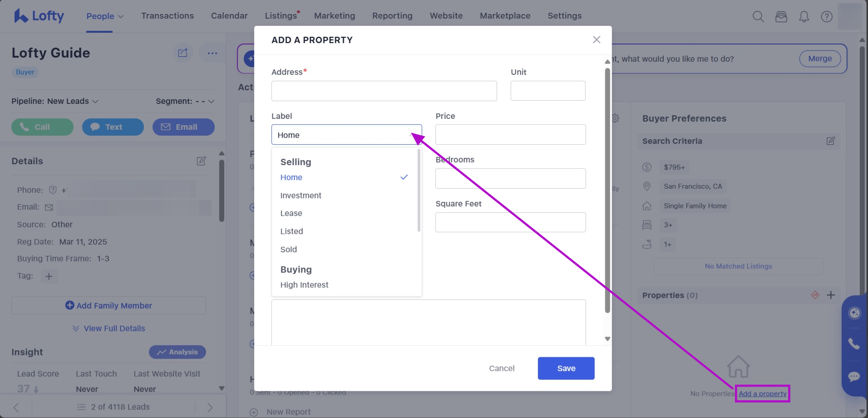Screen dimensions: 868x418
Task: Open the Pipeline New Leads dropdown
Action: pos(55,101)
